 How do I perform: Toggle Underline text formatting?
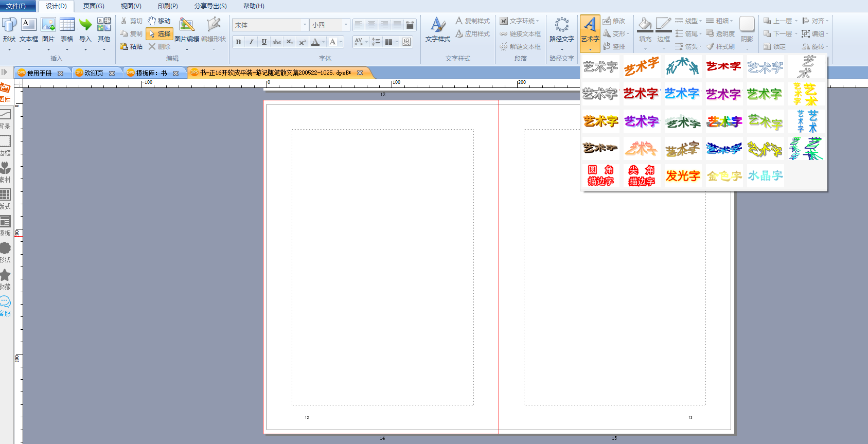264,42
